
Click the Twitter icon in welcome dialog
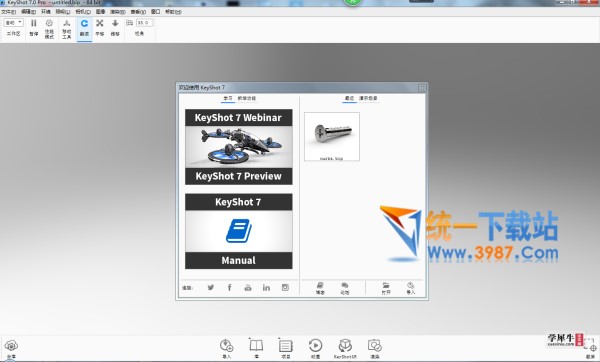(x=210, y=287)
